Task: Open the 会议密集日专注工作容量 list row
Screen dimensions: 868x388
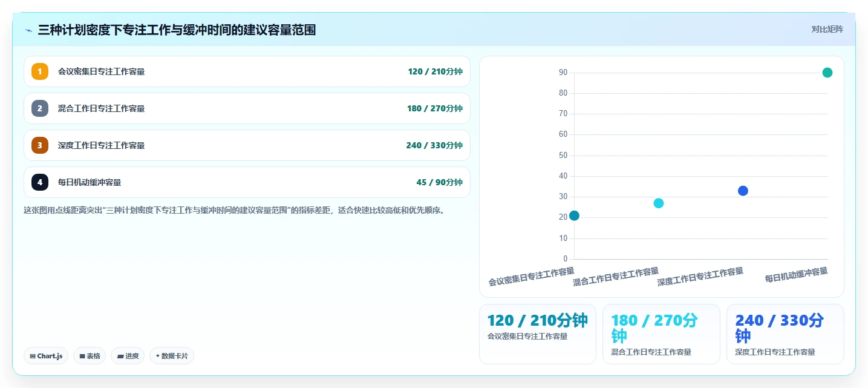Action: click(247, 71)
